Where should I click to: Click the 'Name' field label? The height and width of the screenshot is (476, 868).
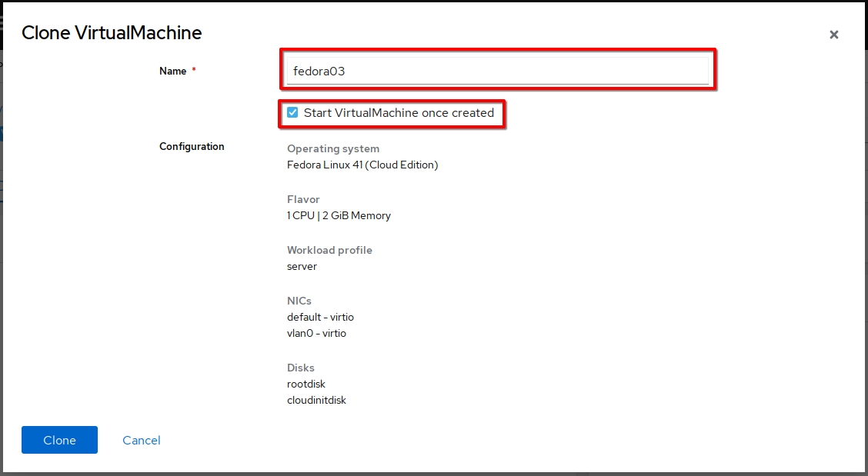click(x=172, y=72)
